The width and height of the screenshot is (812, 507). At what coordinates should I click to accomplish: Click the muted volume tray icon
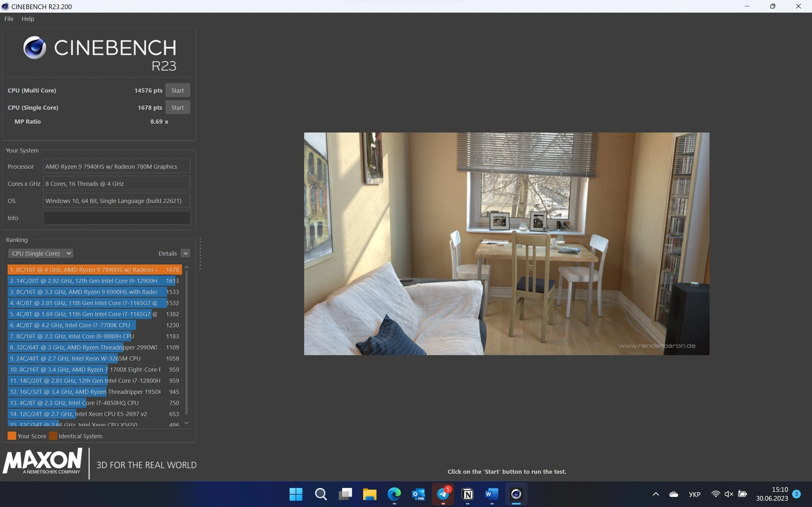729,494
